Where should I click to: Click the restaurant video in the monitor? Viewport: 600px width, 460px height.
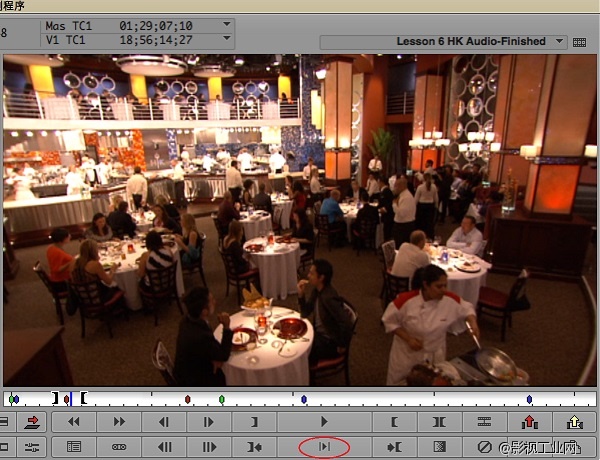point(300,220)
